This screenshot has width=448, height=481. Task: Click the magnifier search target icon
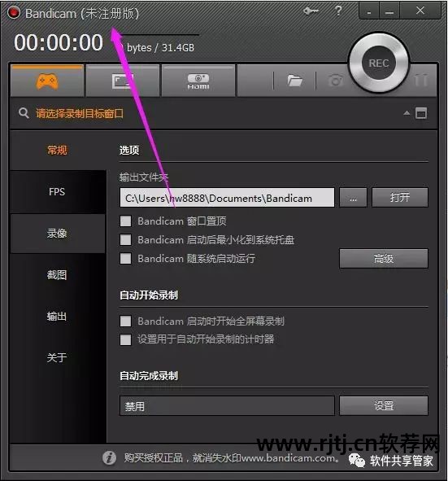(x=24, y=113)
